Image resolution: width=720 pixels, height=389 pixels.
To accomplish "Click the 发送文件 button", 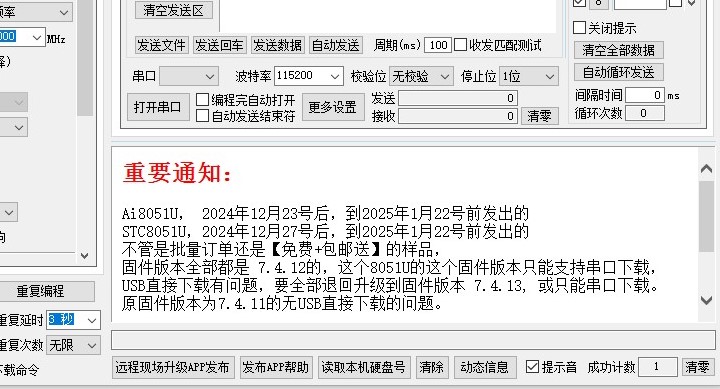I will (161, 45).
